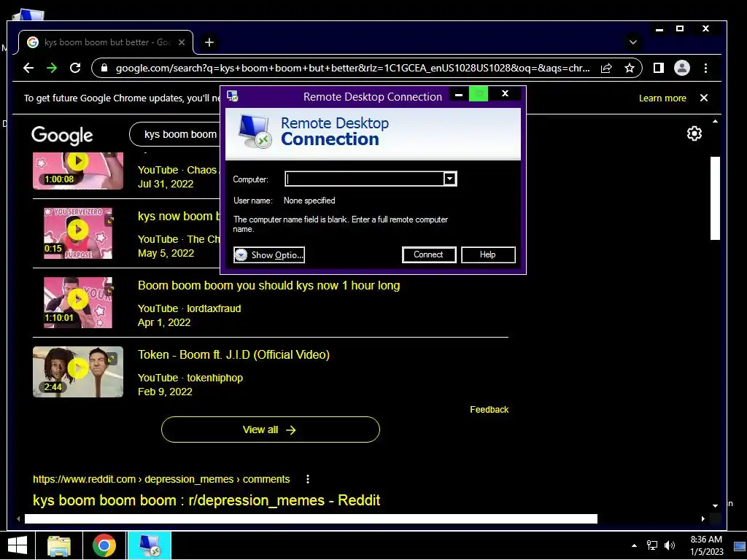The image size is (747, 560).
Task: Click Connect in Remote Desktop Connection
Action: click(x=429, y=254)
